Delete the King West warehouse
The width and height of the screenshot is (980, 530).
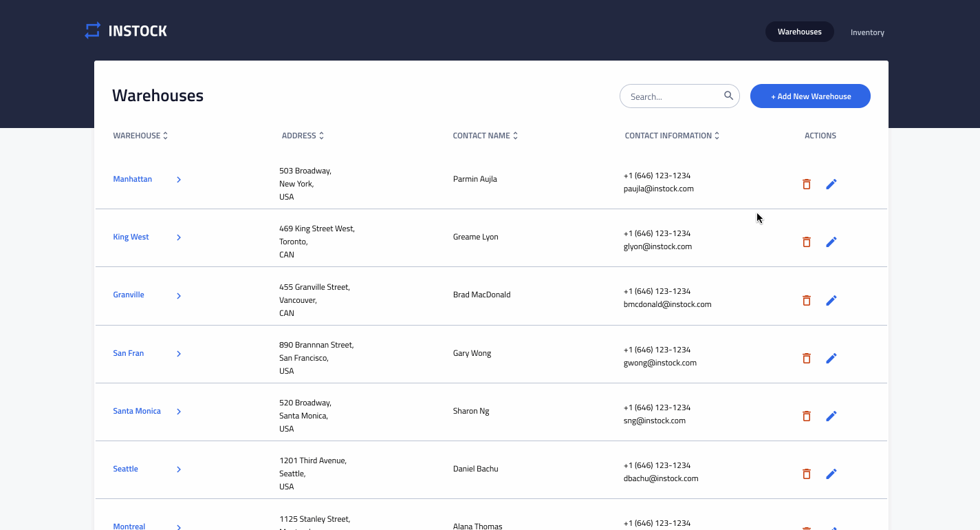coord(807,242)
